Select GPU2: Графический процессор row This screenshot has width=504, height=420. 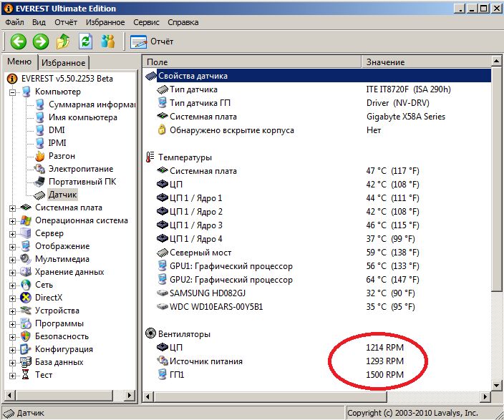[x=317, y=280]
